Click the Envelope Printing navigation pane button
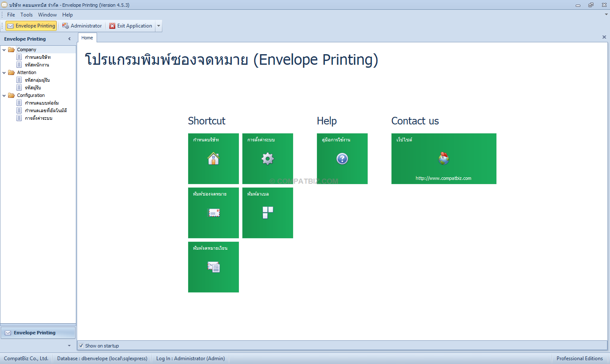Screen dimensions: 610x364 38,333
